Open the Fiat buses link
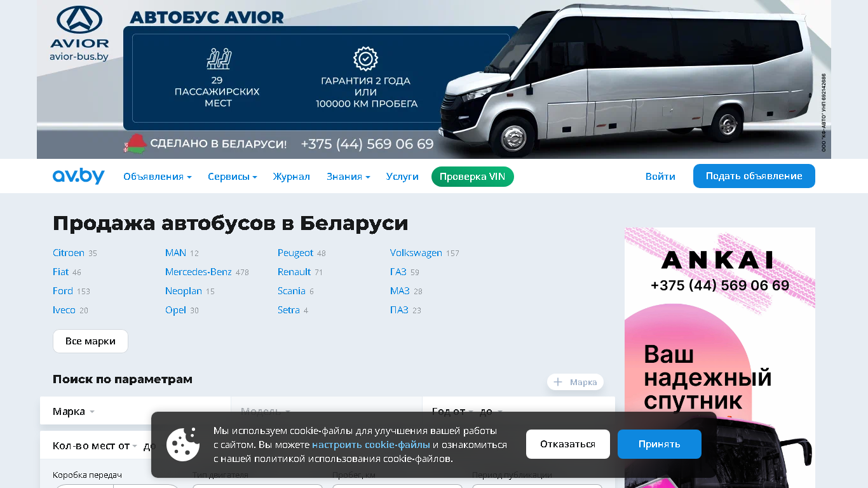Image resolution: width=868 pixels, height=488 pixels. tap(60, 272)
